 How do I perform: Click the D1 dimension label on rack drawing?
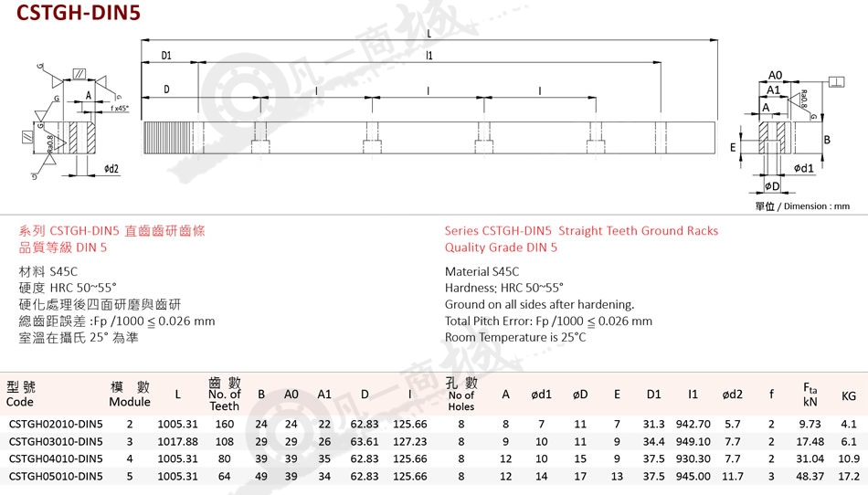pos(166,56)
